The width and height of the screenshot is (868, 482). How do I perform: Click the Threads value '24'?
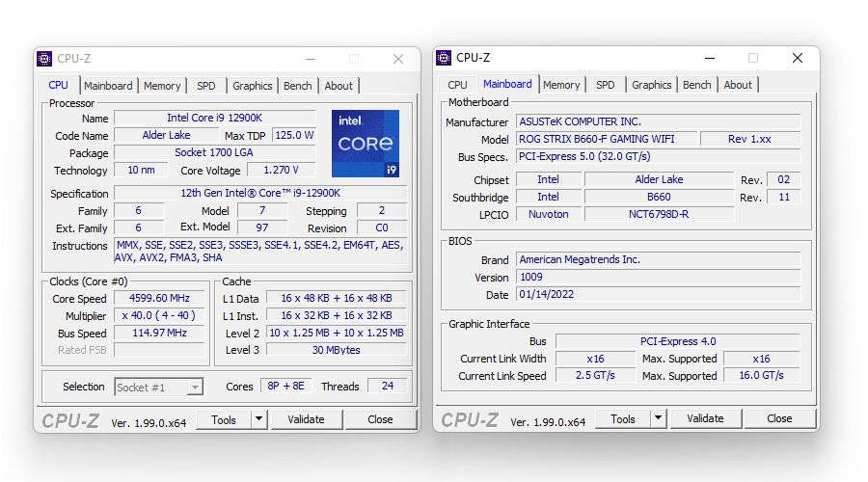(388, 386)
